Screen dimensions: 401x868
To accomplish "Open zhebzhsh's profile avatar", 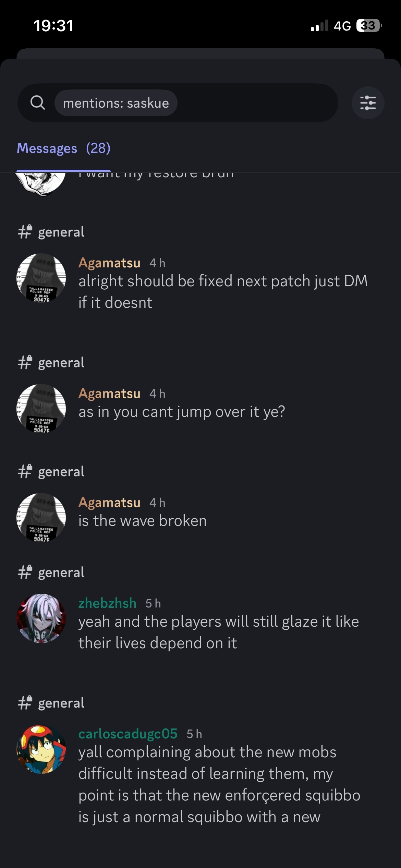I will 41,618.
